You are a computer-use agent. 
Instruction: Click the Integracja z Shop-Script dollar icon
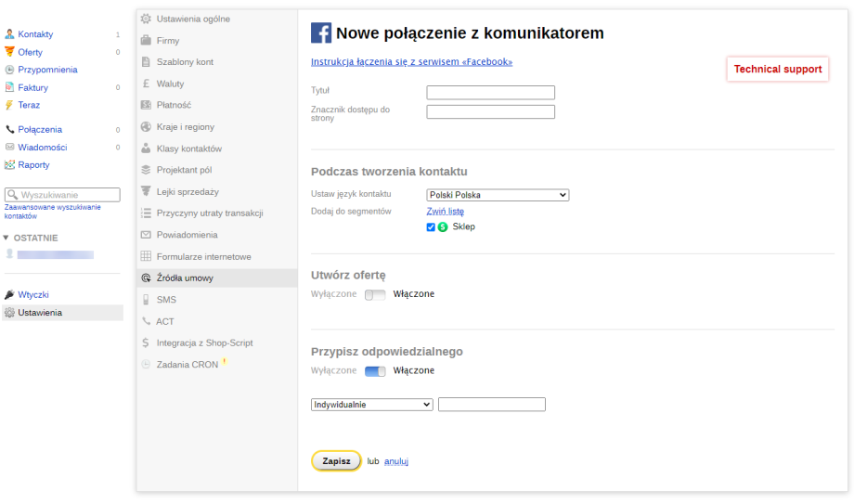point(146,342)
